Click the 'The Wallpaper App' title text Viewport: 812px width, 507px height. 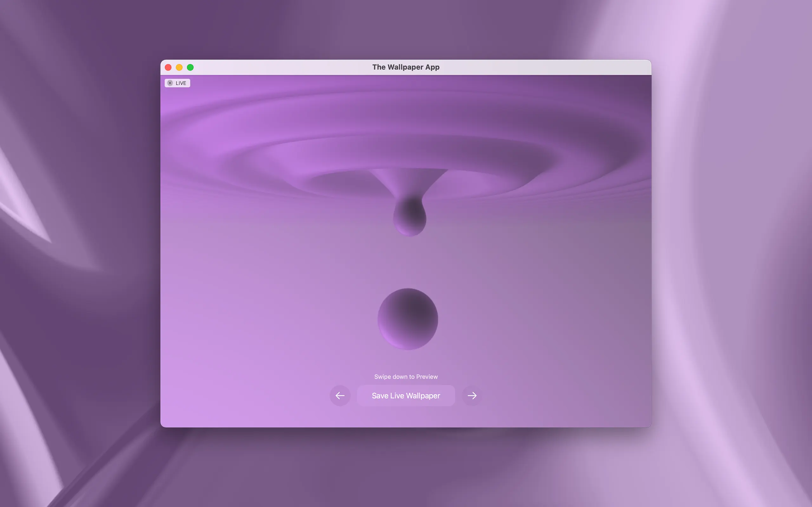point(406,67)
